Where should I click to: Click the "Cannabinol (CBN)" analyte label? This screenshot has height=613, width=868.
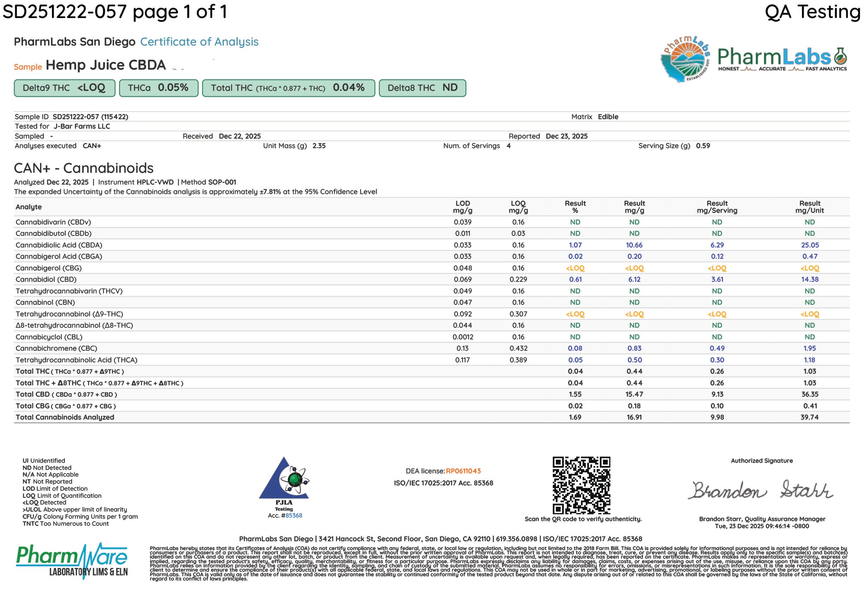pos(45,303)
